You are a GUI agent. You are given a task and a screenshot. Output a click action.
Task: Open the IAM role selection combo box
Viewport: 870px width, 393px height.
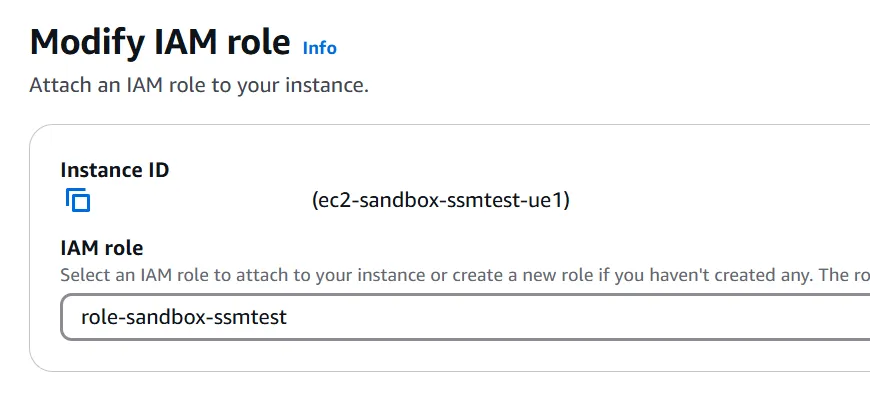coord(465,317)
